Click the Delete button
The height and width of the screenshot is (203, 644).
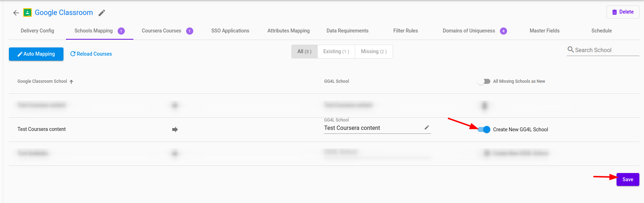pos(623,12)
